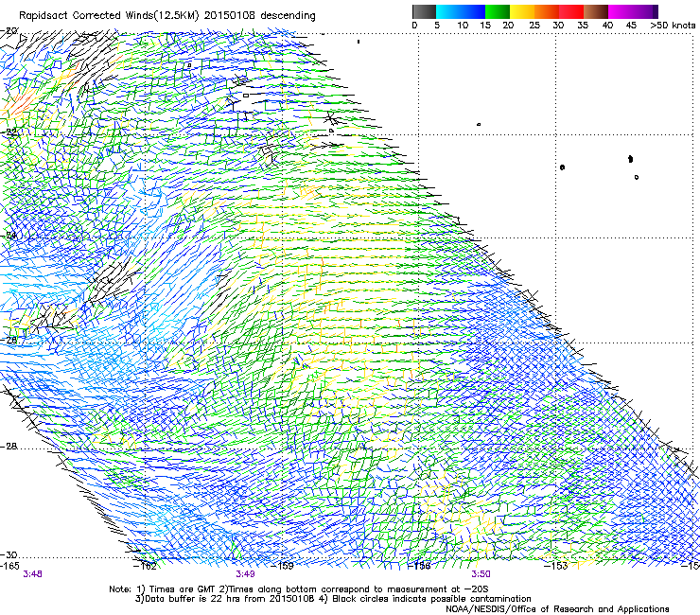Click the green 15-20 knots color segment
This screenshot has width=700, height=615.
point(498,11)
